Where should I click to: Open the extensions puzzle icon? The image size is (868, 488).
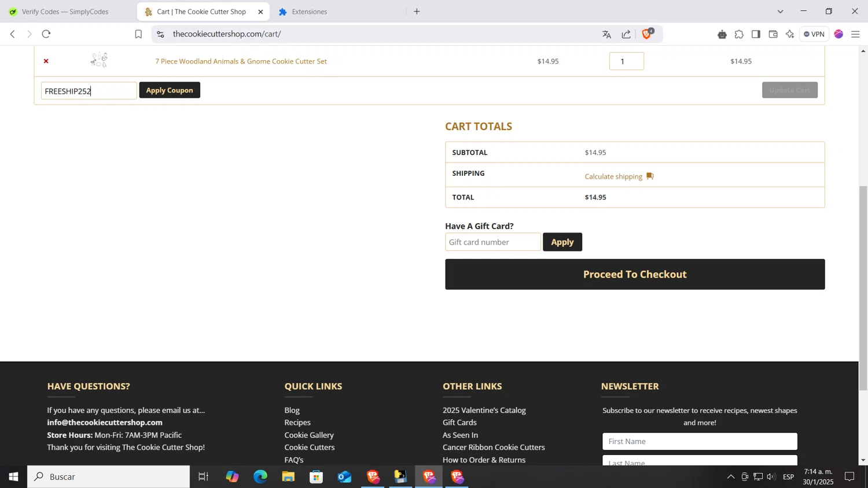coord(739,34)
